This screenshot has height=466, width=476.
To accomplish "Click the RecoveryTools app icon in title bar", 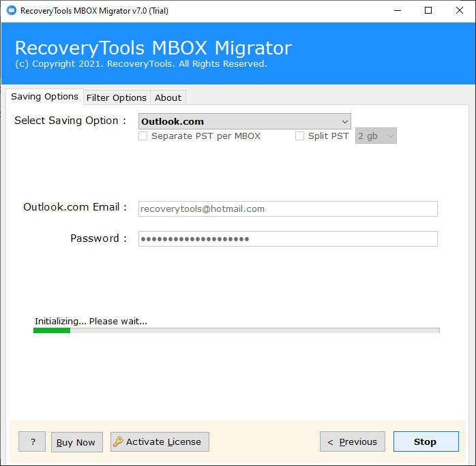I will pyautogui.click(x=12, y=11).
